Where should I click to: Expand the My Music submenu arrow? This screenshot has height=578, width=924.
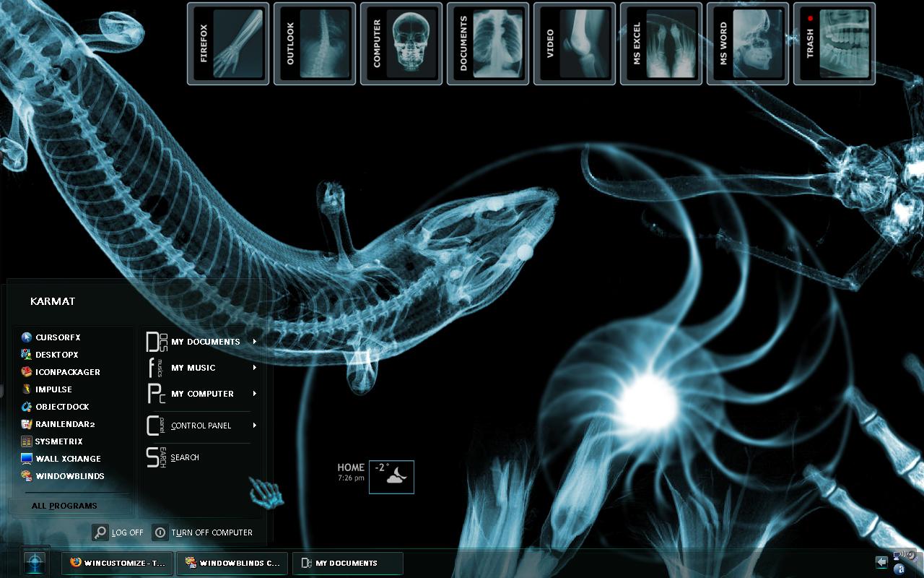click(x=255, y=368)
